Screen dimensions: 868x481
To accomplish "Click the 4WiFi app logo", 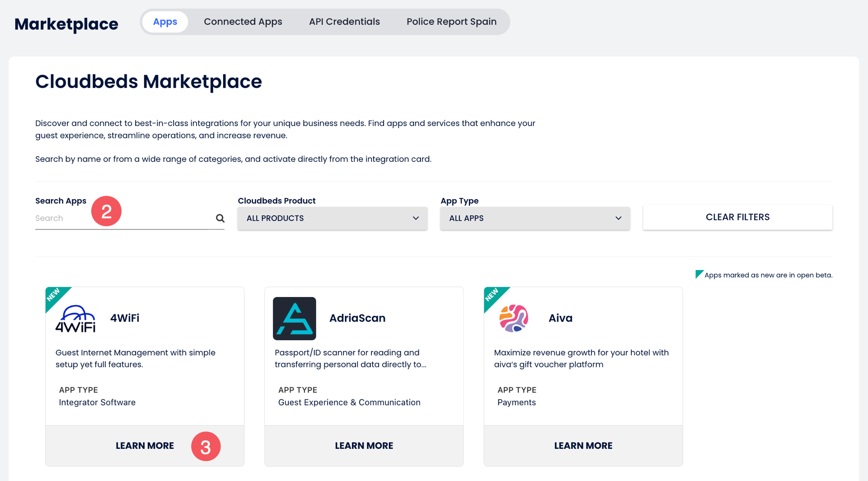I will (x=75, y=319).
